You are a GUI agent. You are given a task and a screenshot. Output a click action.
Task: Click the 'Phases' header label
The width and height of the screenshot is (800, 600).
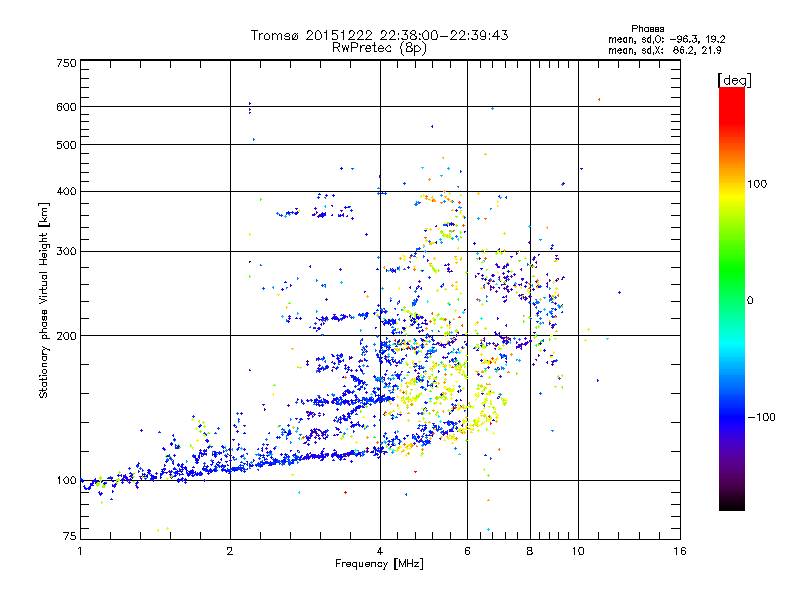[x=647, y=29]
